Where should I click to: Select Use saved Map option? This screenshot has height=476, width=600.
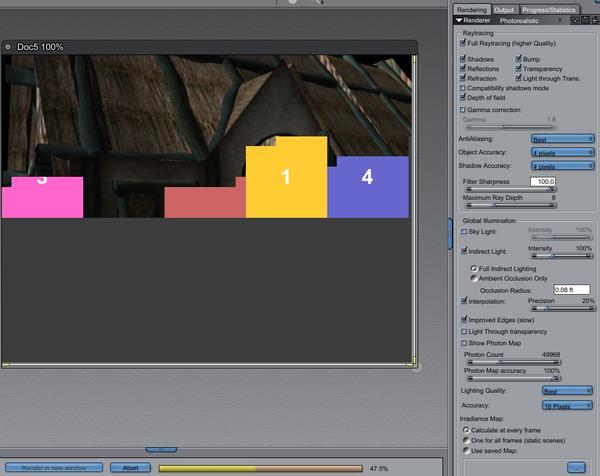pyautogui.click(x=466, y=451)
